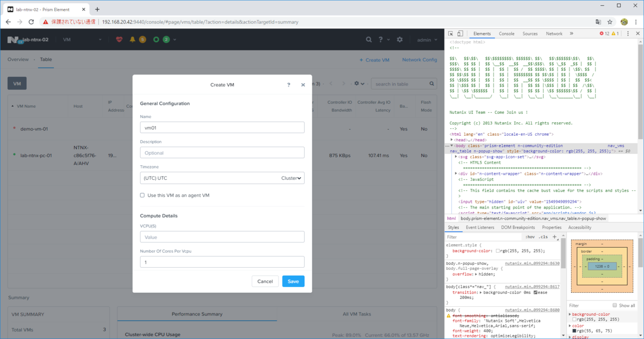Click the Nutanix logo in Prism header
This screenshot has height=339, width=644.
(x=13, y=40)
